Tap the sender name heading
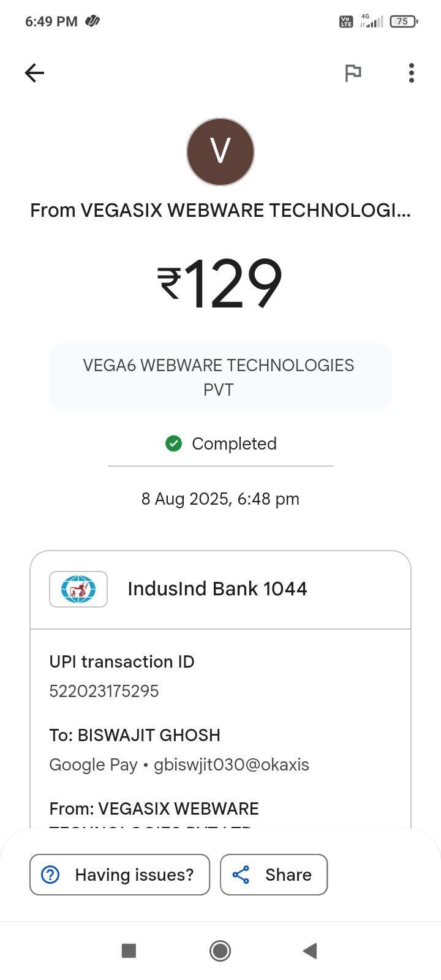Screen dimensions: 441x980 point(221,210)
